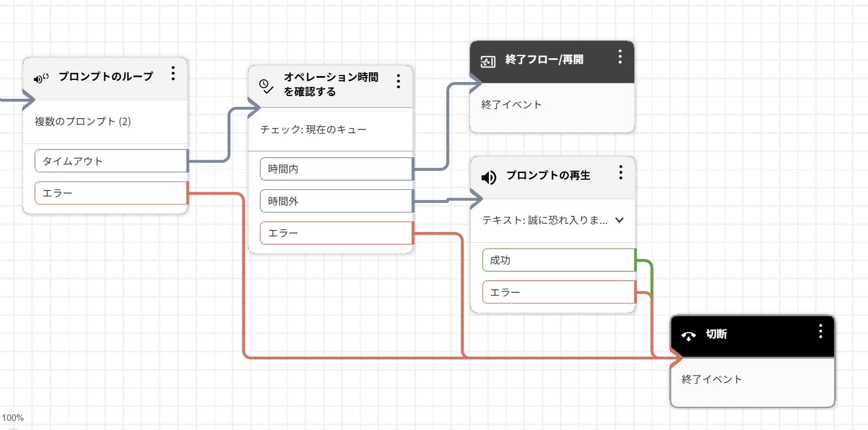868x430 pixels.
Task: Click the input arrow of プロンプトの再生 block
Action: [x=476, y=199]
